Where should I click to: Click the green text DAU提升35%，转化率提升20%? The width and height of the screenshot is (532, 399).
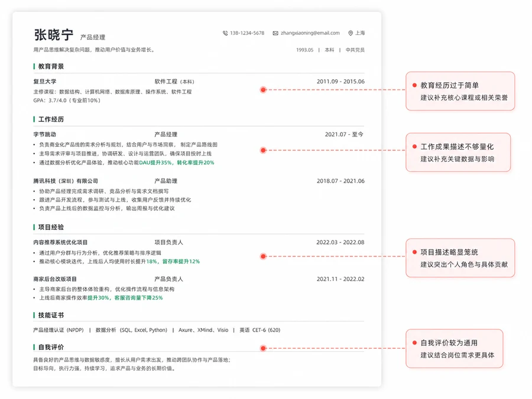click(x=176, y=163)
